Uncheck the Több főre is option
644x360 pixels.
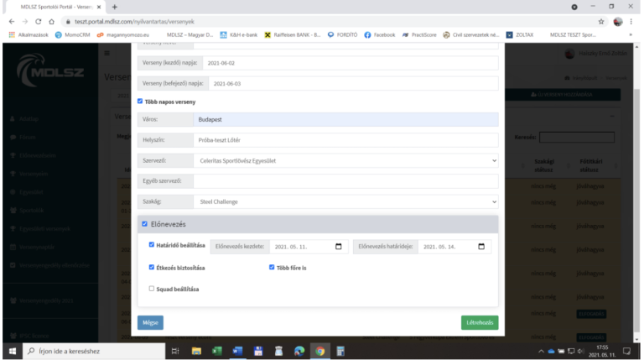(272, 268)
